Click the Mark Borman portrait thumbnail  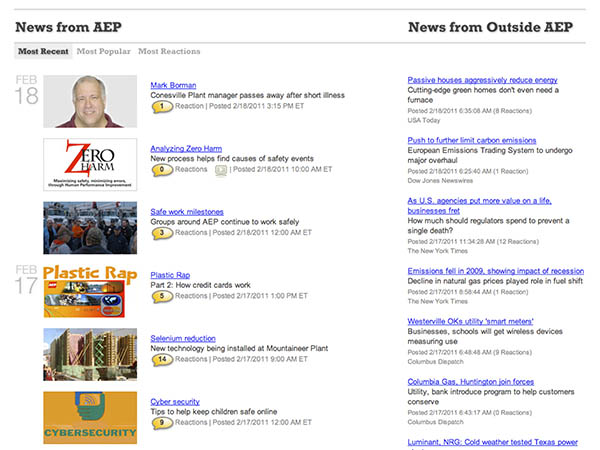click(x=90, y=101)
